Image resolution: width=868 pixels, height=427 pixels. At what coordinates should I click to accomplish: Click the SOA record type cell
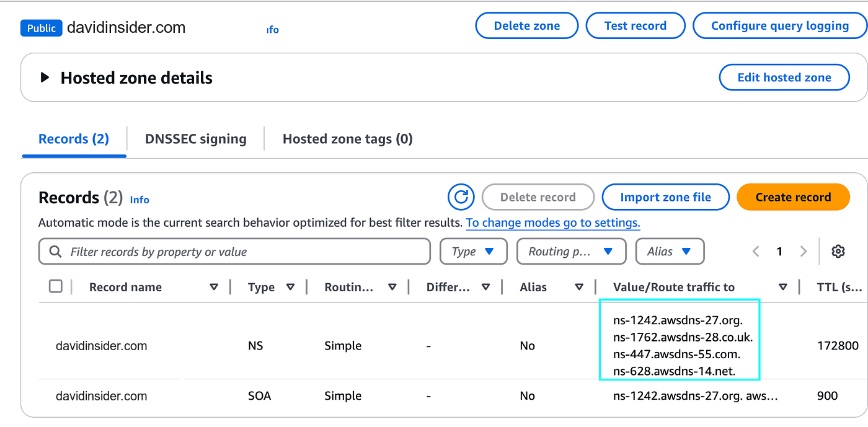tap(259, 396)
